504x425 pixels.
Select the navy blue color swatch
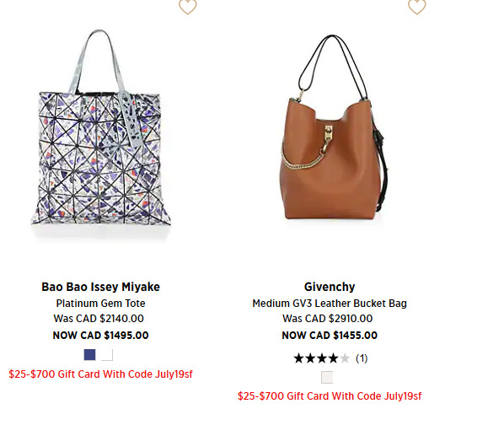89,355
